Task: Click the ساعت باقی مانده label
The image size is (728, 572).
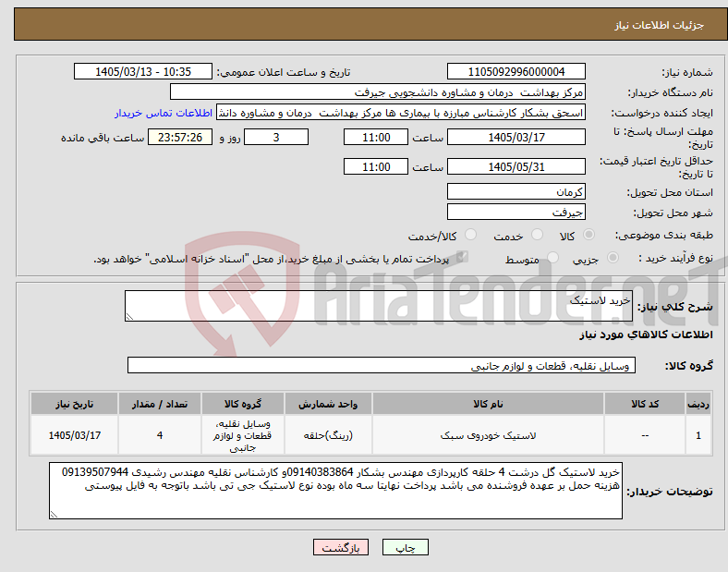Action: 103,138
